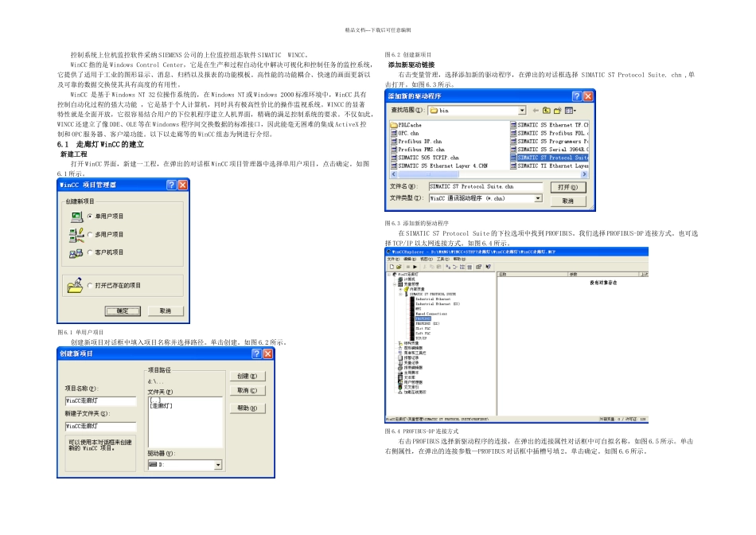Click the 帮助(H) button
This screenshot has height=535, width=756.
coord(247,408)
